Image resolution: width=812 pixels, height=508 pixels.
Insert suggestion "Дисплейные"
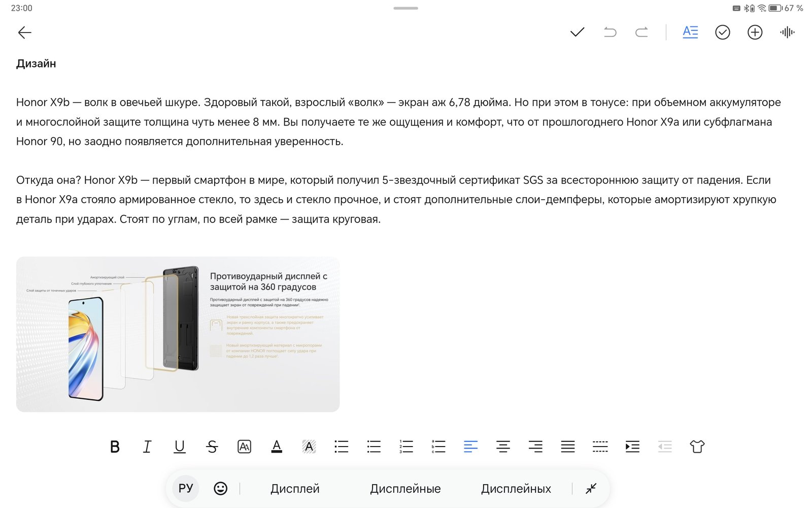coord(405,489)
